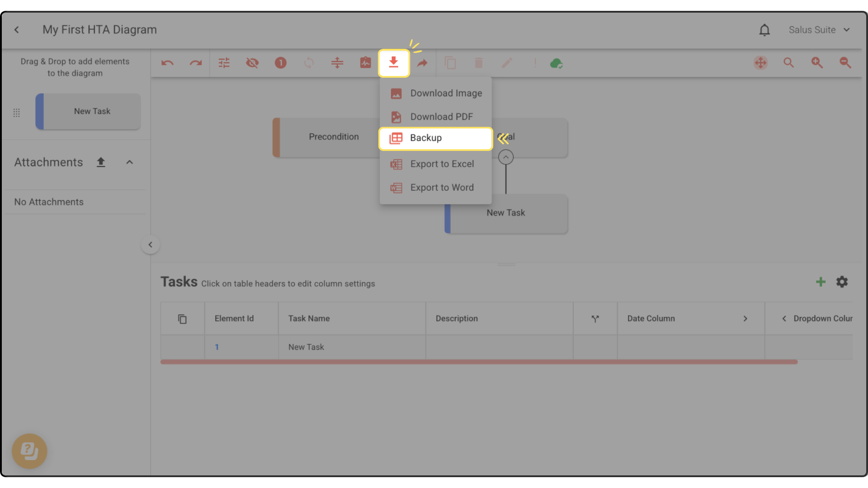868x488 pixels.
Task: Click the undo arrow icon
Action: pos(167,63)
